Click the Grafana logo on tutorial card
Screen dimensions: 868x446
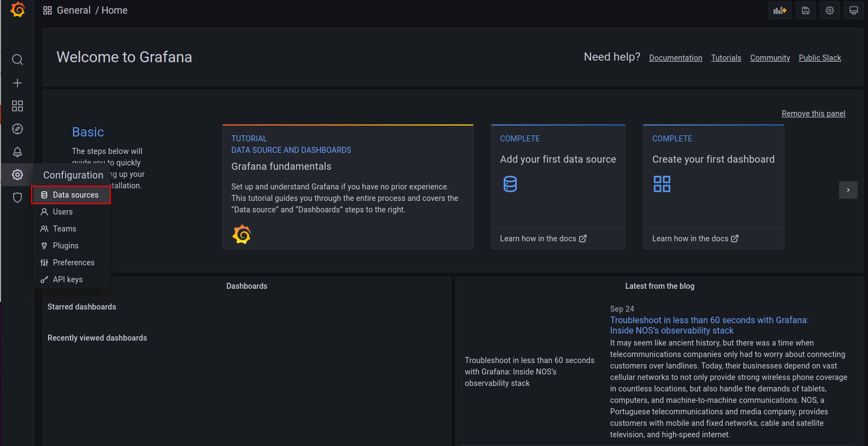pyautogui.click(x=241, y=234)
